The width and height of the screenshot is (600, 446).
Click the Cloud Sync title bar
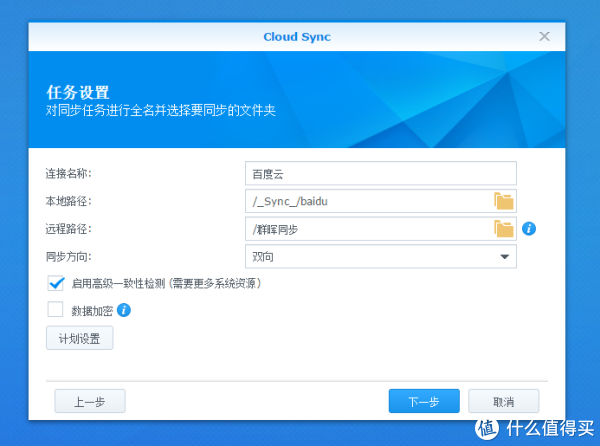(296, 37)
